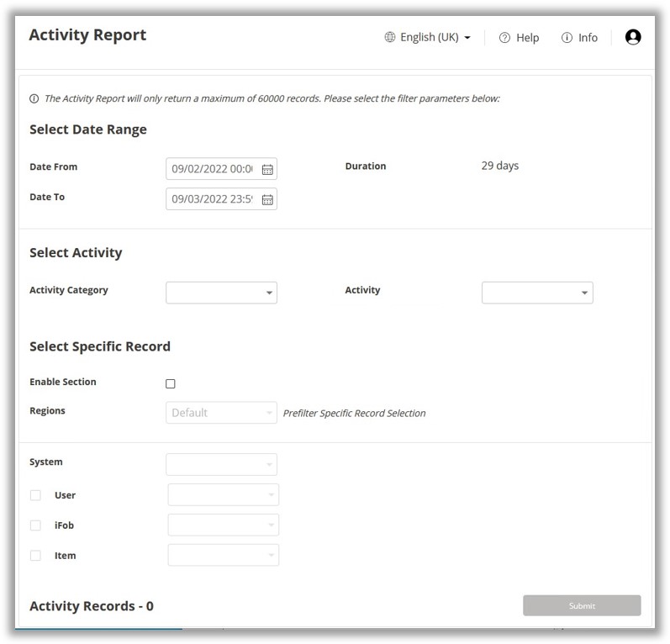670x644 pixels.
Task: Click the info icon beside the records notice
Action: click(x=34, y=98)
